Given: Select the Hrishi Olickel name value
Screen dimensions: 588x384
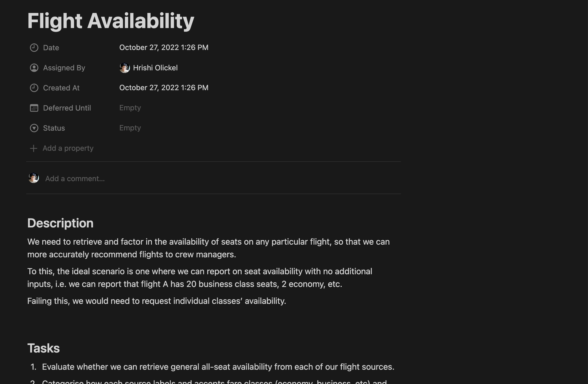Looking at the screenshot, I should point(155,68).
